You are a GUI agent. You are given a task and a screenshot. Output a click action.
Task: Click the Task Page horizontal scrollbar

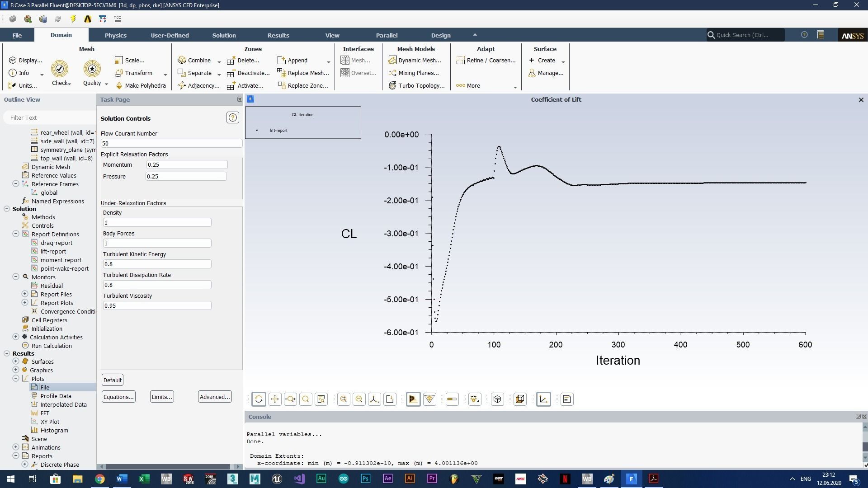point(167,467)
